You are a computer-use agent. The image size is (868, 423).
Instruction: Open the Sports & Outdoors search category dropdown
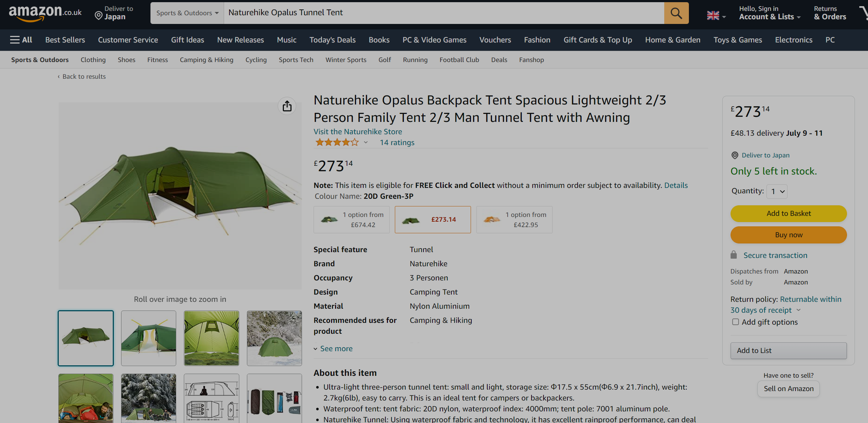point(187,13)
